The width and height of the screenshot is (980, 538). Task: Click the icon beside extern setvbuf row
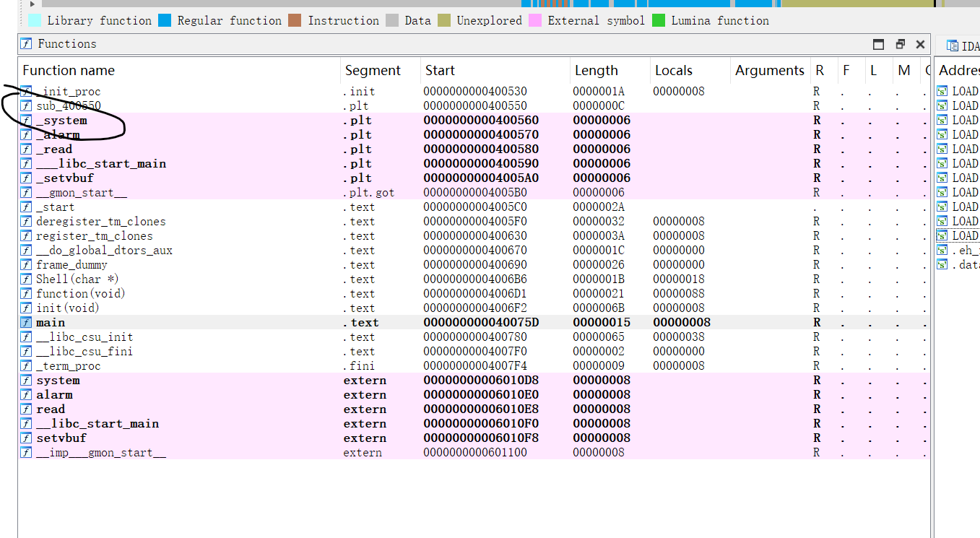click(x=27, y=438)
